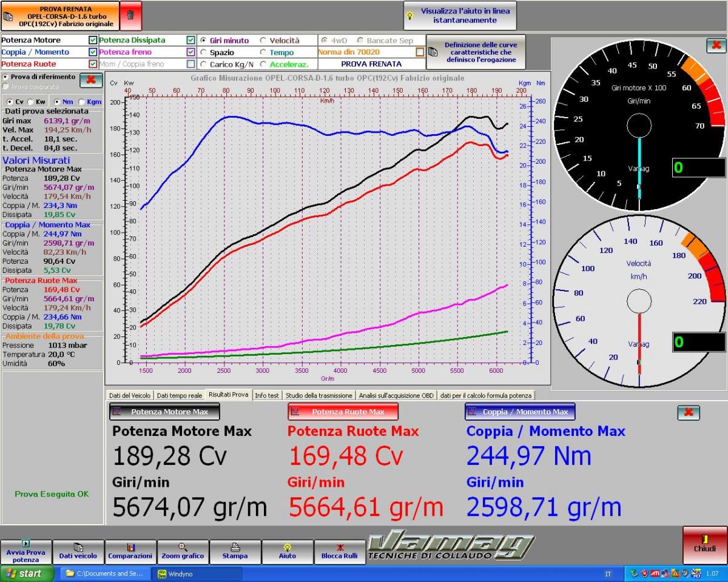Open curve characteristics definition button

pos(475,52)
